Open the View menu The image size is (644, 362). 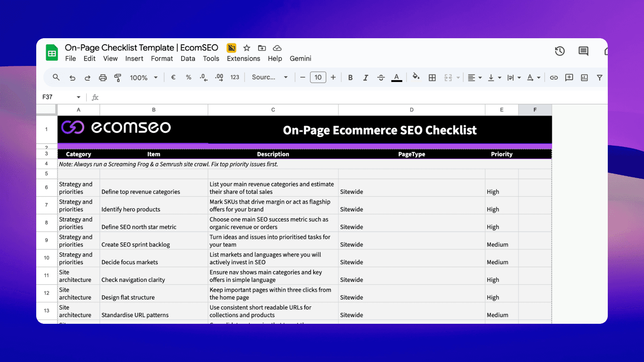click(110, 59)
